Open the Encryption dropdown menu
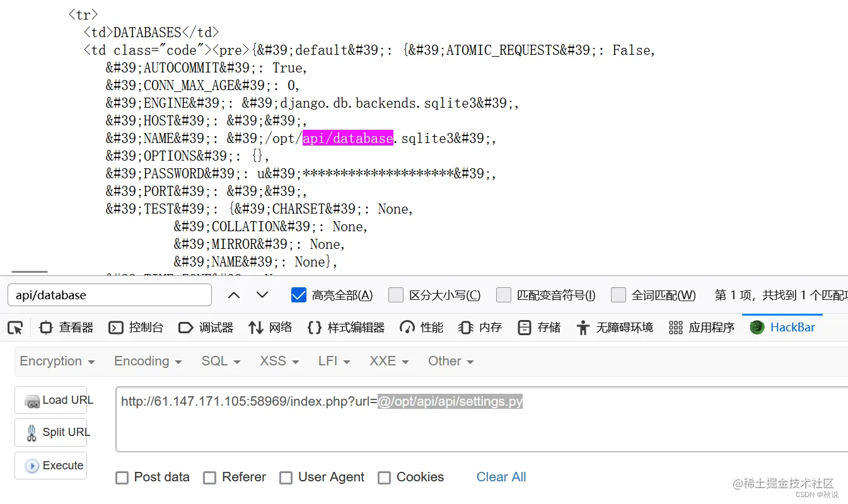 [x=57, y=361]
